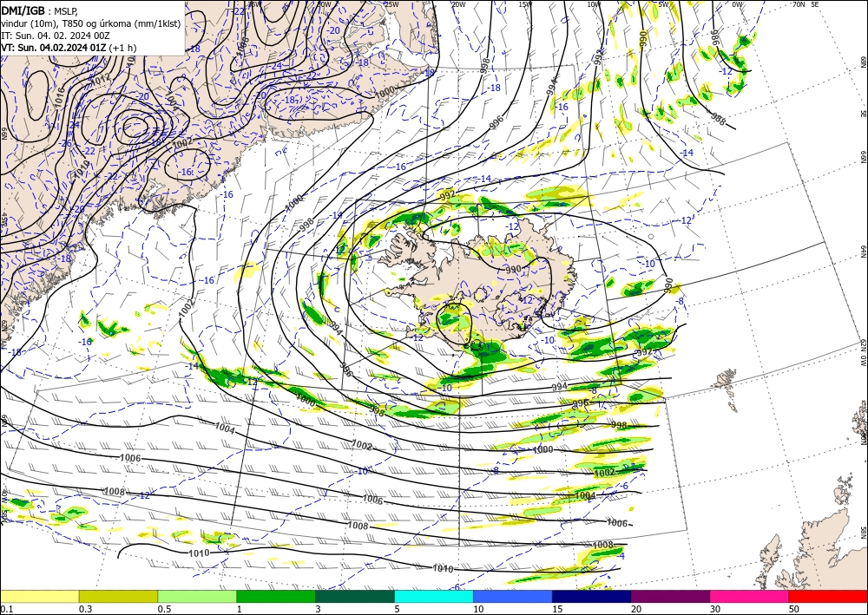
Task: Click the "20W" longitude label at top
Action: point(457,4)
